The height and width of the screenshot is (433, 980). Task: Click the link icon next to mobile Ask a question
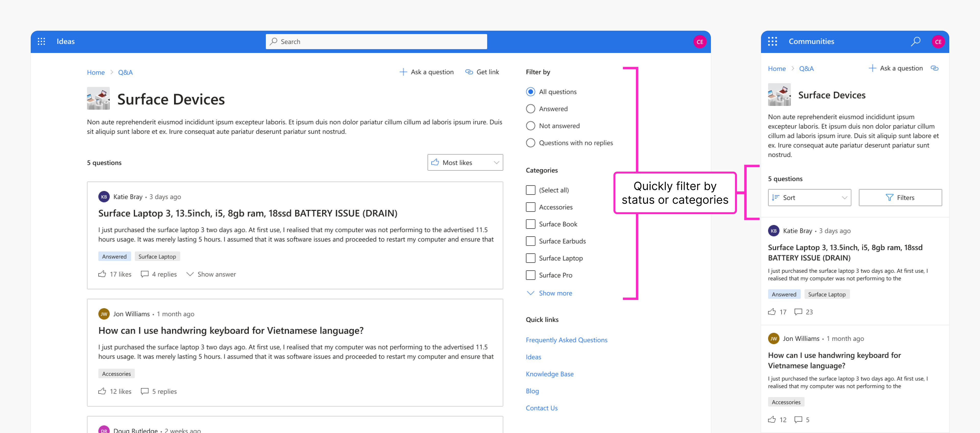pyautogui.click(x=934, y=68)
